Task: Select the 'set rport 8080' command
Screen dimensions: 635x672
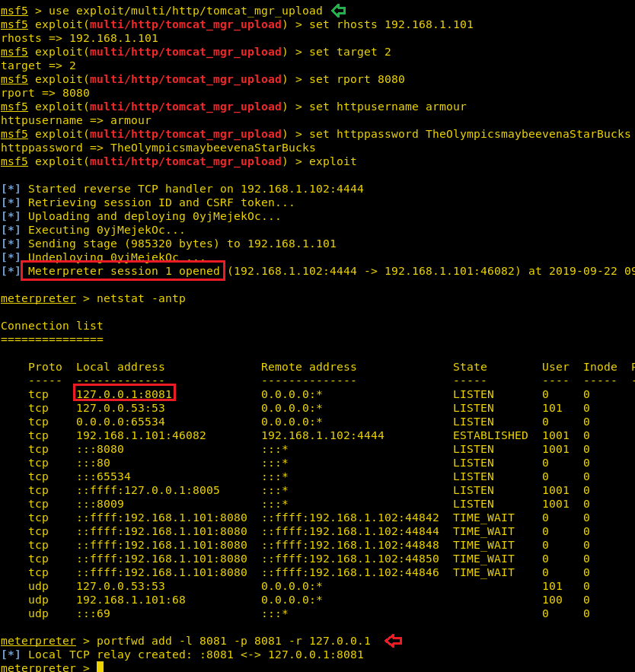Action: [357, 80]
